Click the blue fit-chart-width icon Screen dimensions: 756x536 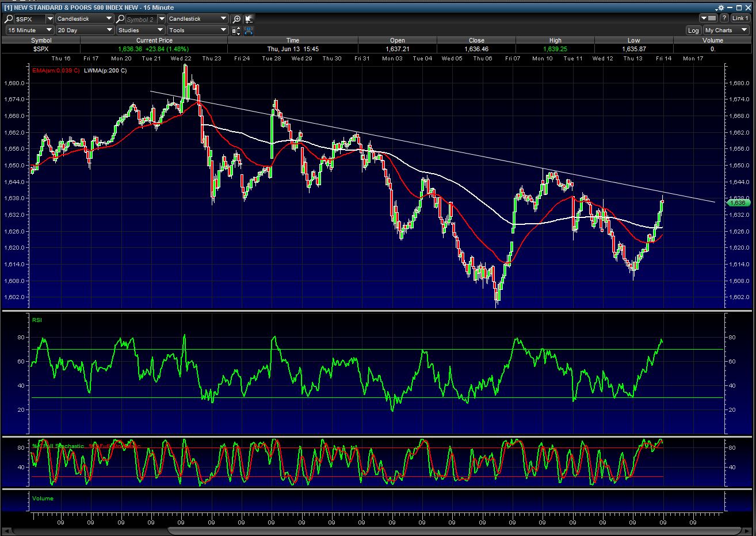249,30
